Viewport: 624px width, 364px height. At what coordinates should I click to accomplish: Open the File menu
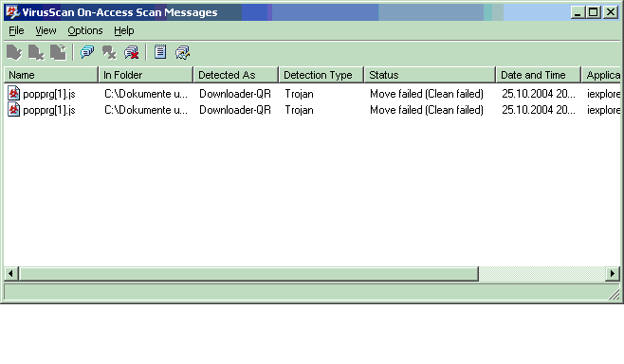point(16,30)
